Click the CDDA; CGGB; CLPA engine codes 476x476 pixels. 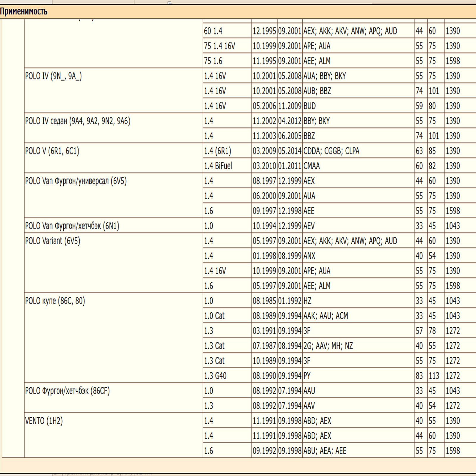[x=331, y=151]
